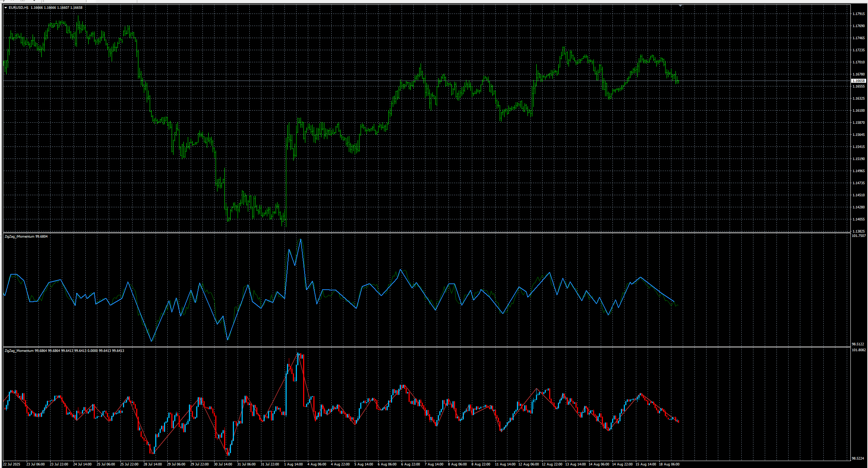
Task: Click the 1.16325 price scale value
Action: (x=858, y=99)
